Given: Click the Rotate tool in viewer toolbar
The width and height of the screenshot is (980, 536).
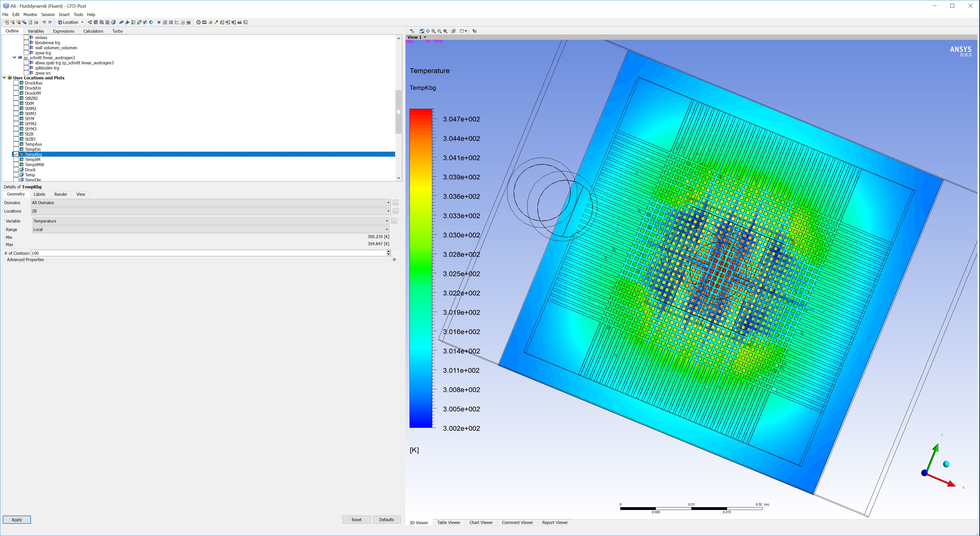Looking at the screenshot, I should pos(422,31).
